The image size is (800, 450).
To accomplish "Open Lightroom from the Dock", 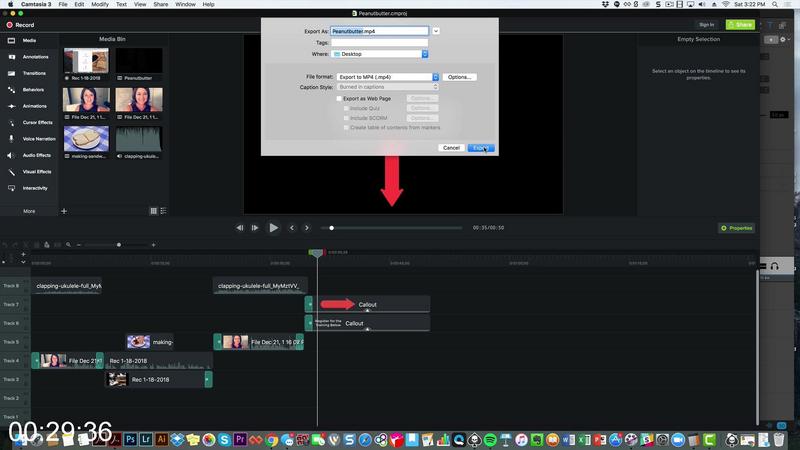I will tap(146, 439).
